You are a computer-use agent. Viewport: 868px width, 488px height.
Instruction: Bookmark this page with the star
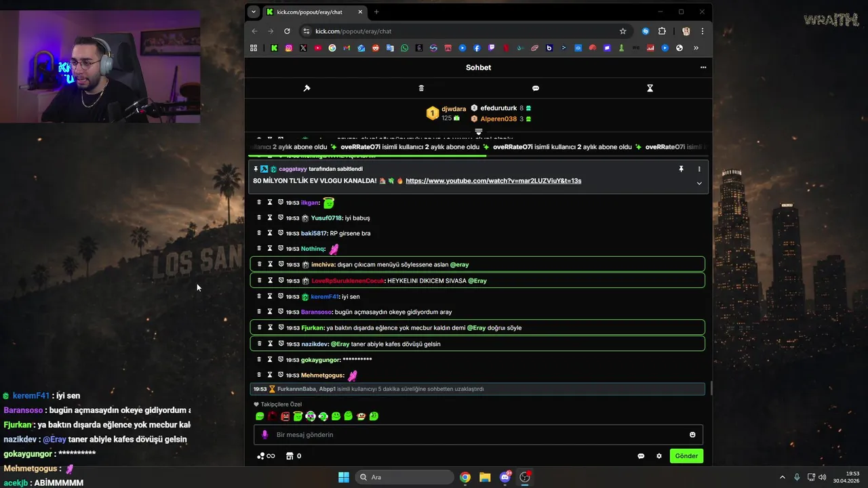(623, 31)
